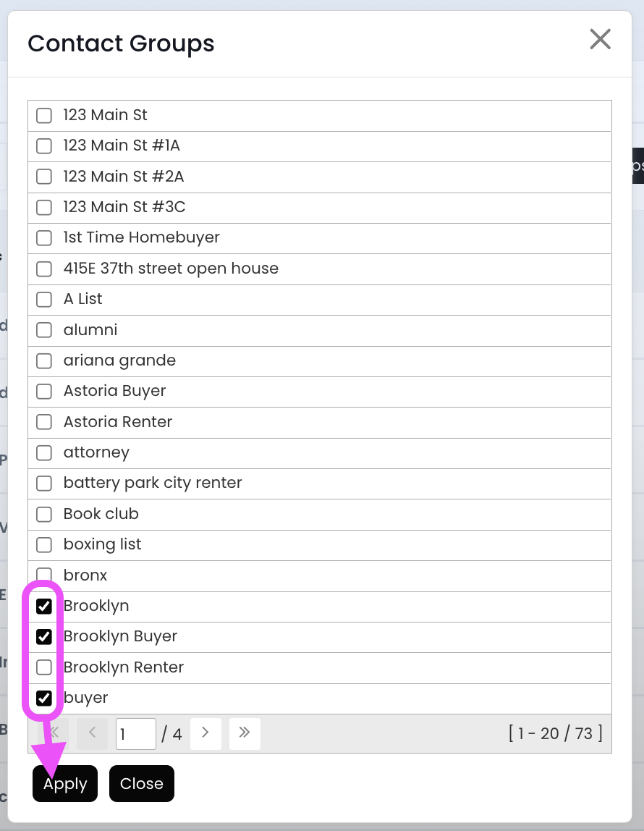Viewport: 644px width, 831px height.
Task: Enable the A List group checkbox
Action: tap(44, 299)
